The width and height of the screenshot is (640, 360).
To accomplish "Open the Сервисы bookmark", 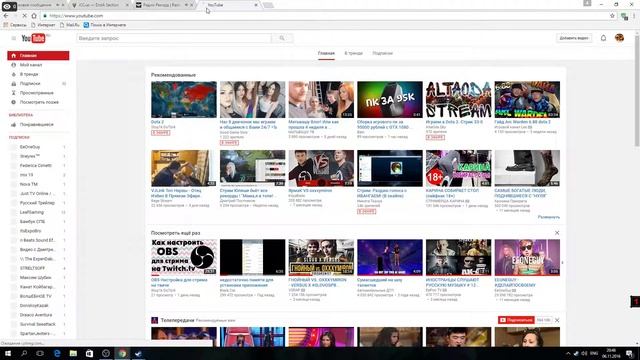I will click(x=15, y=25).
